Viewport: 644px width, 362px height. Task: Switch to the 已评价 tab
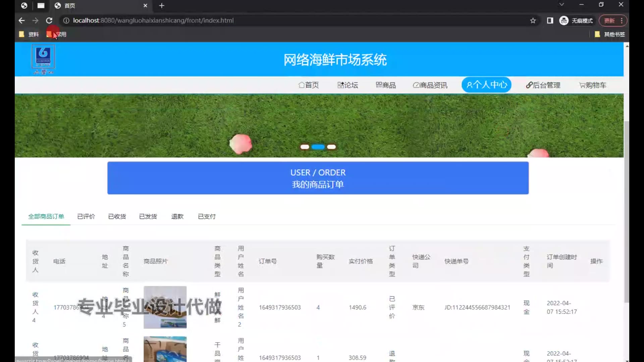tap(86, 217)
